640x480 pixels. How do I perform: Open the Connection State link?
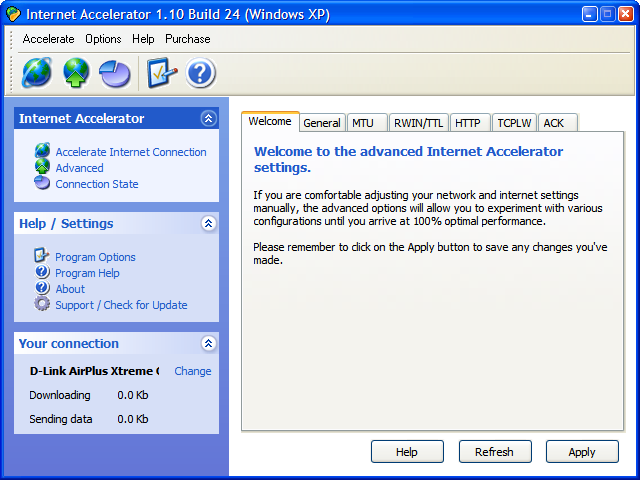coord(97,184)
